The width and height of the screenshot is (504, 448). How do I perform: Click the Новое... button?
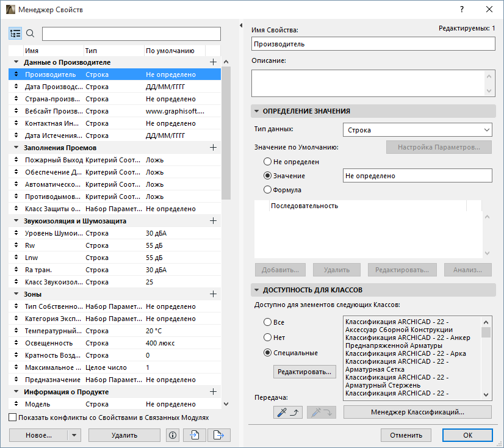coord(38,435)
